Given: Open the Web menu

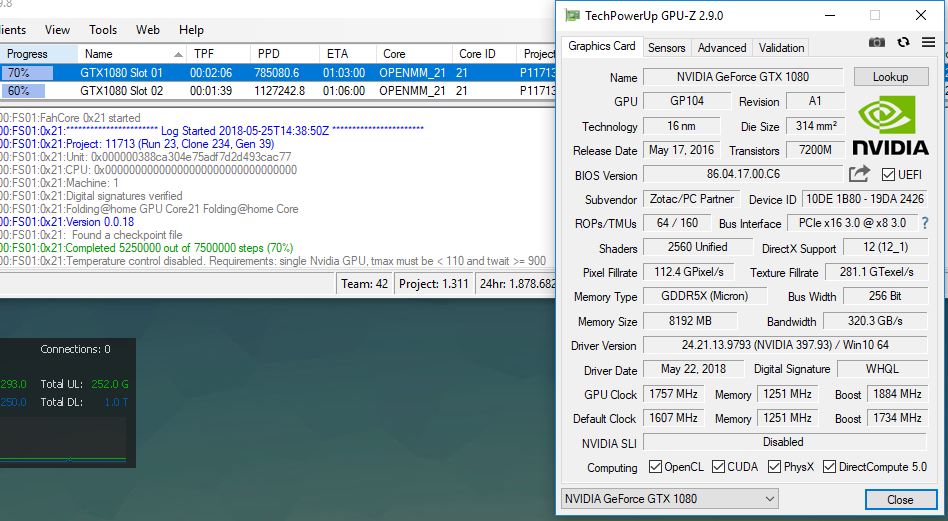Looking at the screenshot, I should pyautogui.click(x=148, y=30).
